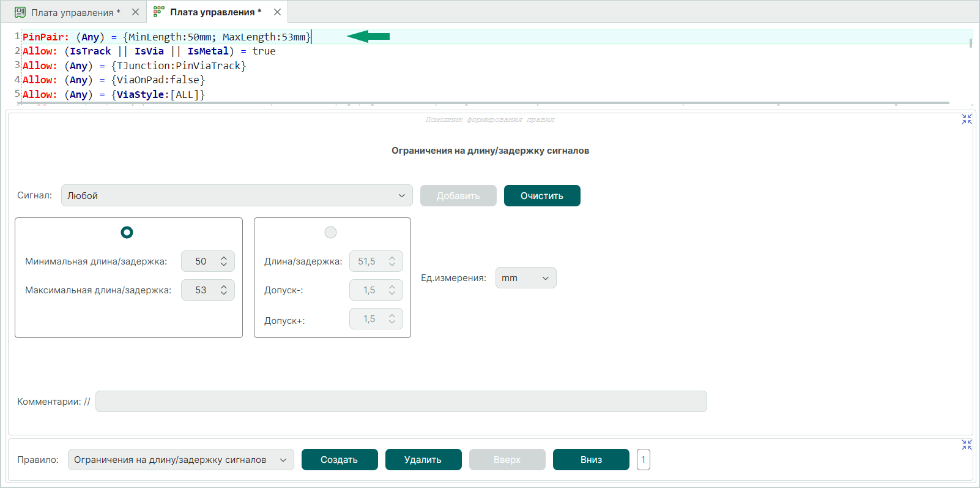Click the Очистить button
980x488 pixels.
tap(542, 196)
